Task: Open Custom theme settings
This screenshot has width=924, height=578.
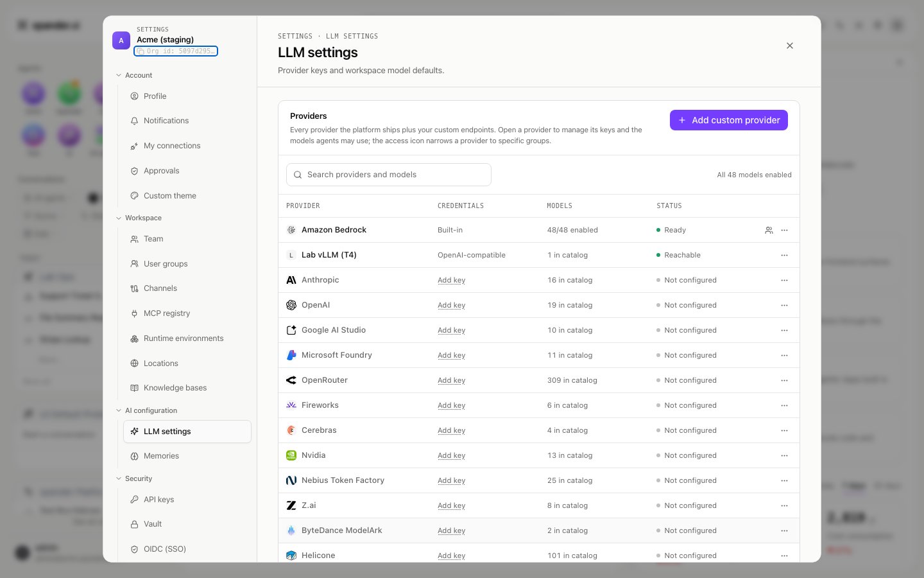Action: (x=187, y=196)
